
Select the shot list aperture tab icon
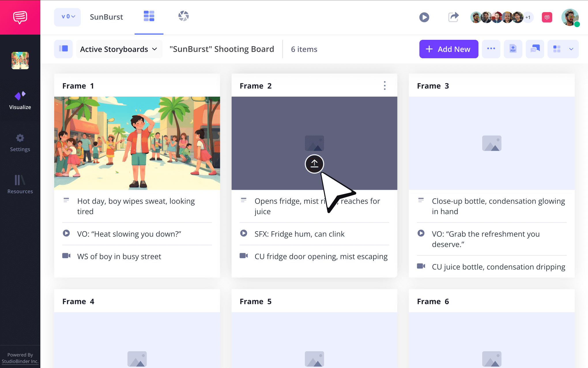(x=183, y=16)
